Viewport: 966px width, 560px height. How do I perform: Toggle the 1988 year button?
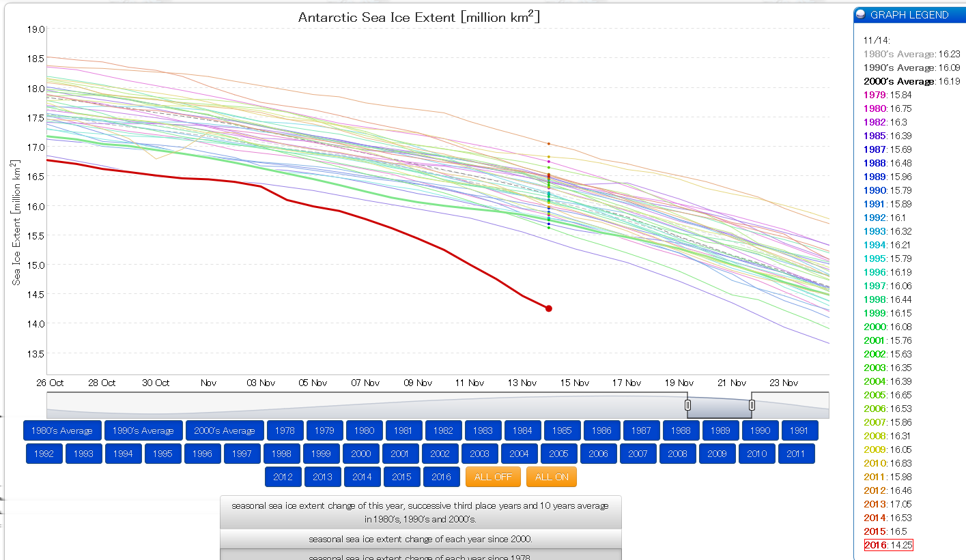point(681,430)
